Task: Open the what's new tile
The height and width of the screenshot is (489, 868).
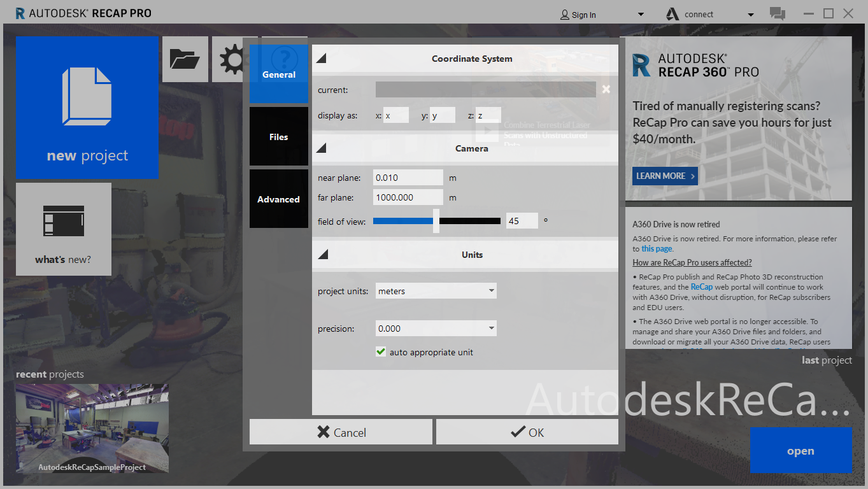Action: [64, 229]
